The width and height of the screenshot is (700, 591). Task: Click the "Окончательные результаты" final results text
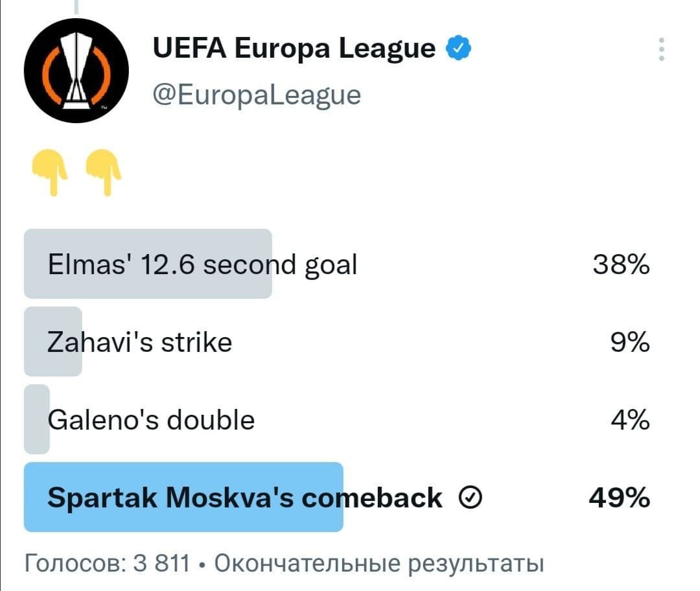coord(379,564)
